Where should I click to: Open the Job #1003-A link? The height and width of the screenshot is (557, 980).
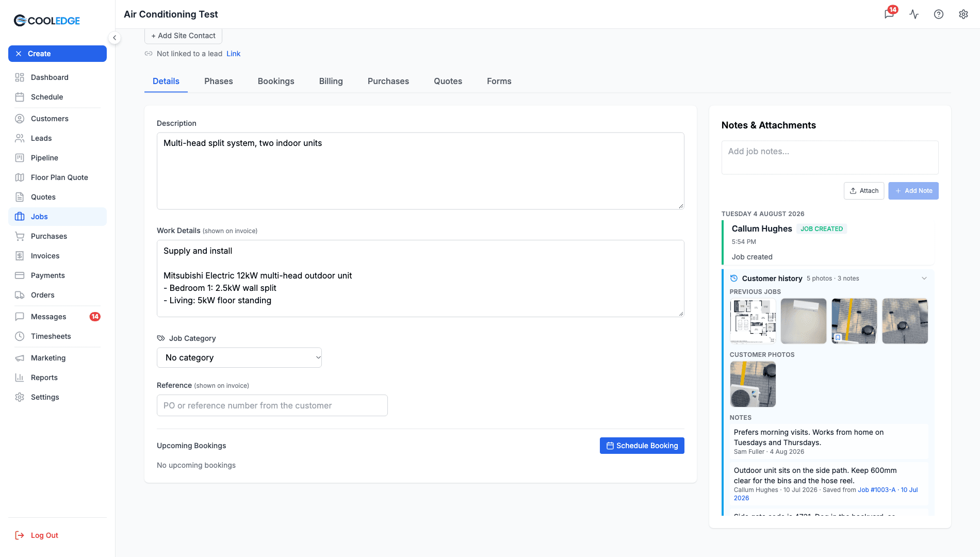point(877,490)
